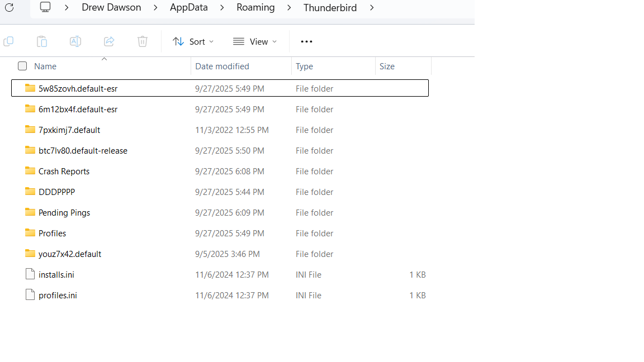Click folder icon of DDDPPPP

30,191
